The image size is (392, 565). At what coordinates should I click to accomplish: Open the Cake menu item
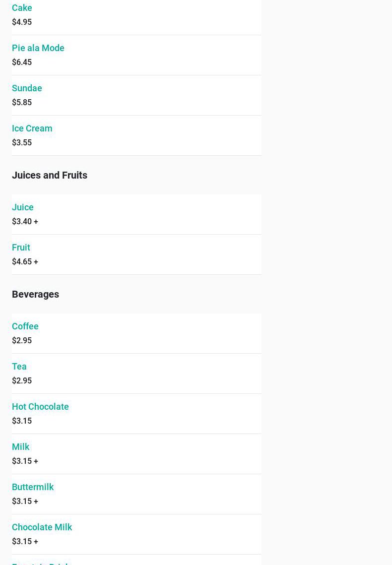tap(22, 8)
